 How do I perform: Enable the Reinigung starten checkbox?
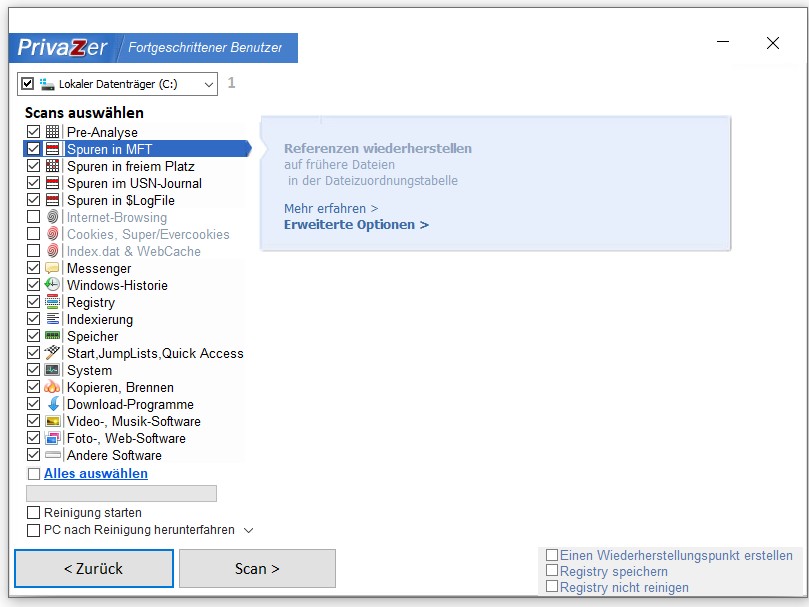pos(34,513)
